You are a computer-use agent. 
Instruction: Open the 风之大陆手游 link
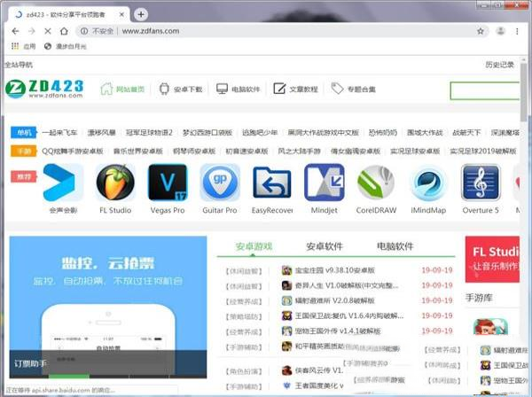(x=300, y=152)
